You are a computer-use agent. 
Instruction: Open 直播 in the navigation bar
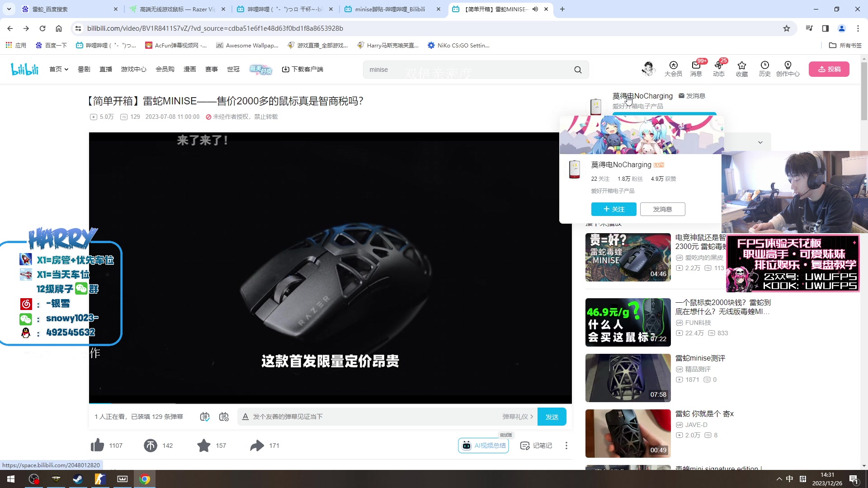[x=106, y=69]
